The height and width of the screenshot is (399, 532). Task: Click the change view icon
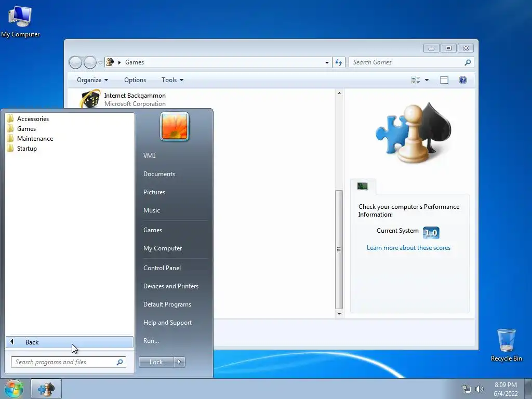click(416, 80)
